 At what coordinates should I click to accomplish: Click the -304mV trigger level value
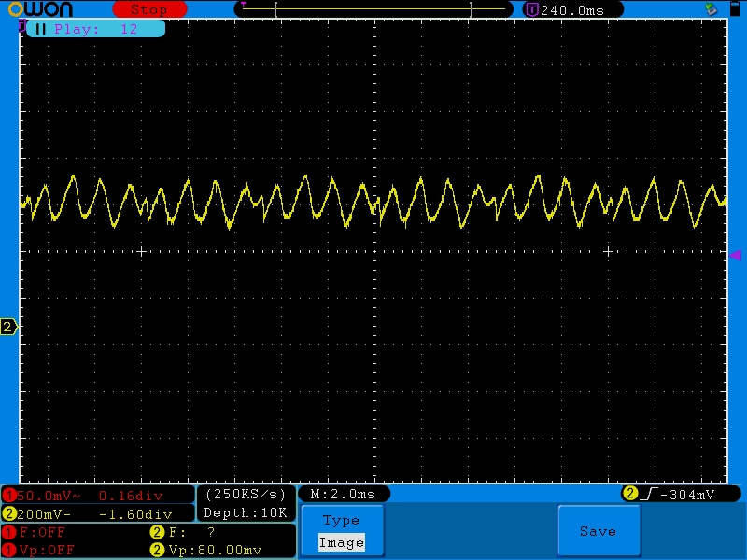pos(688,495)
